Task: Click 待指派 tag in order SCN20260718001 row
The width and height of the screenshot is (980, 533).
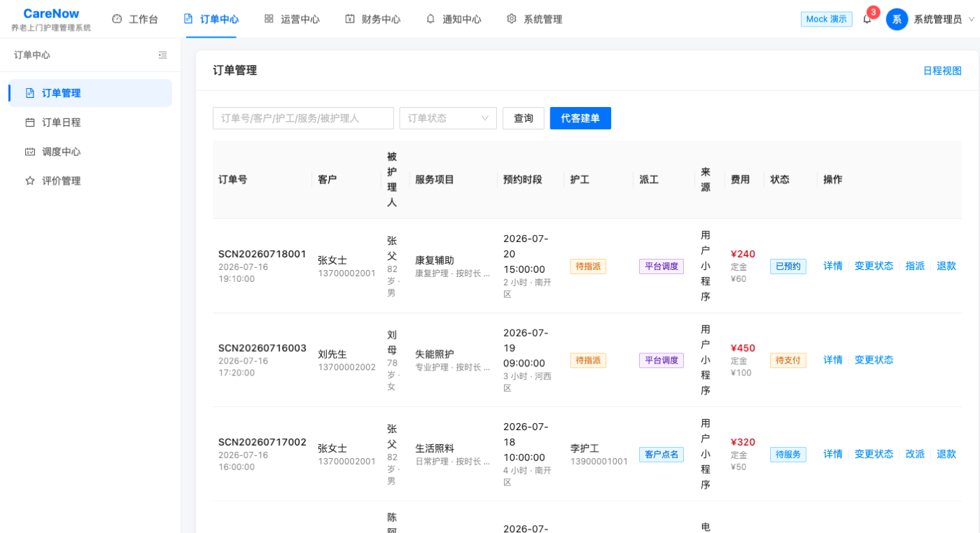Action: 588,266
